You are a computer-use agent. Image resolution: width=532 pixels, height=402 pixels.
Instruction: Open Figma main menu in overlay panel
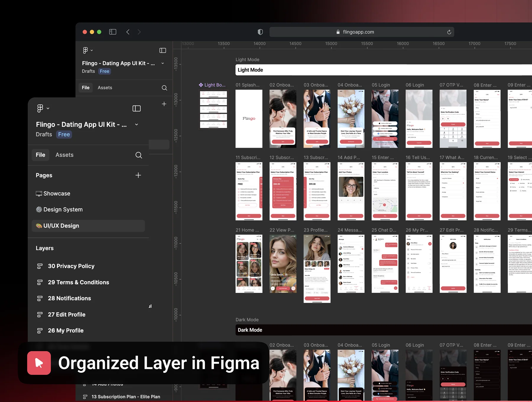click(x=43, y=108)
